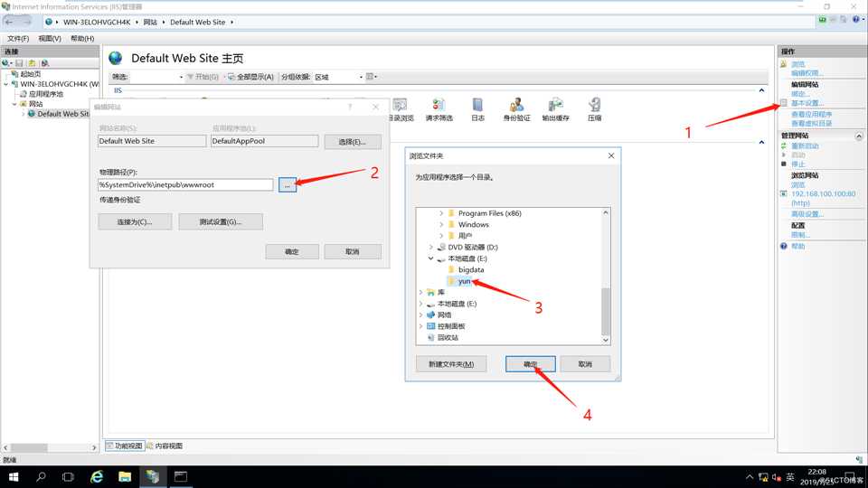
Task: Click the Task View taskbar icon
Action: [68, 476]
